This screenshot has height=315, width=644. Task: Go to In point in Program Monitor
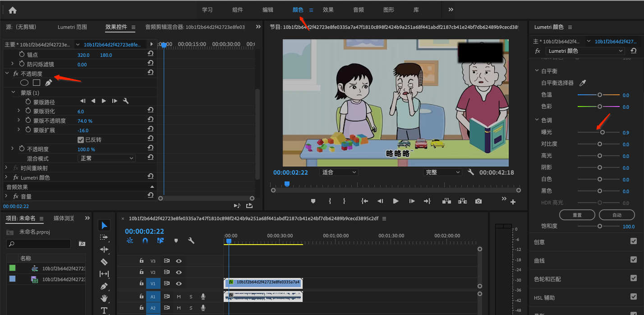(x=365, y=201)
